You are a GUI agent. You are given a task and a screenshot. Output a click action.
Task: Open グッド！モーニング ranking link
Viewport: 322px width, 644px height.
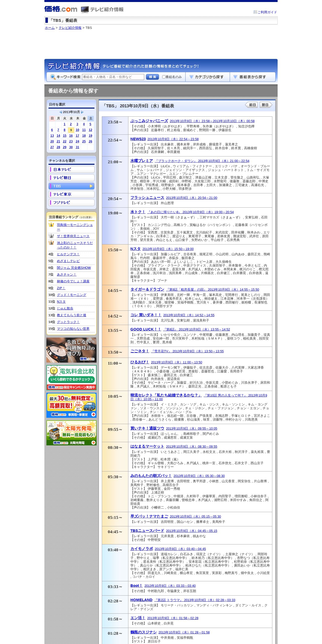point(71,295)
